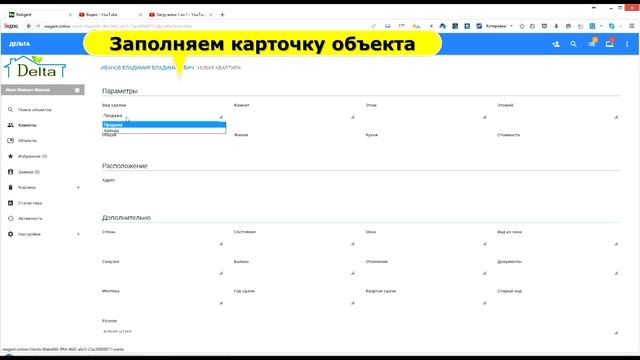Image resolution: width=640 pixels, height=360 pixels.
Task: Open the three-dot menu in blue header
Action: (x=627, y=44)
